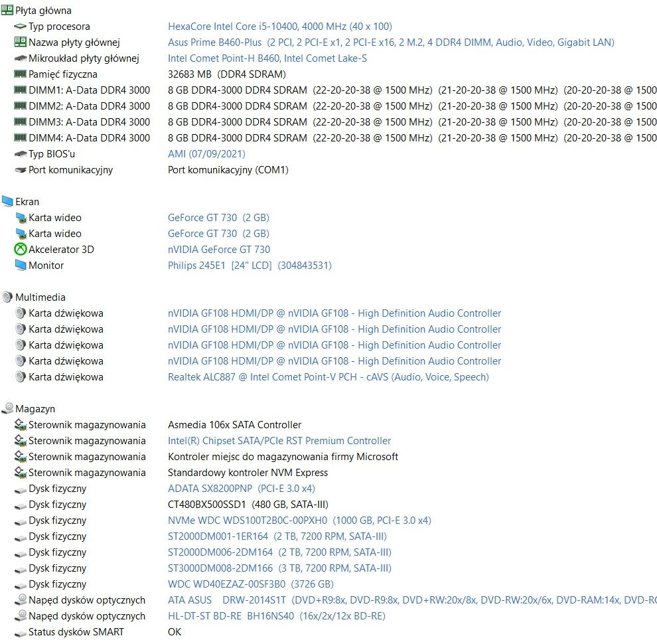
Task: Open the HL-DT-ST BD-RE BH16NS40 link
Action: [277, 616]
